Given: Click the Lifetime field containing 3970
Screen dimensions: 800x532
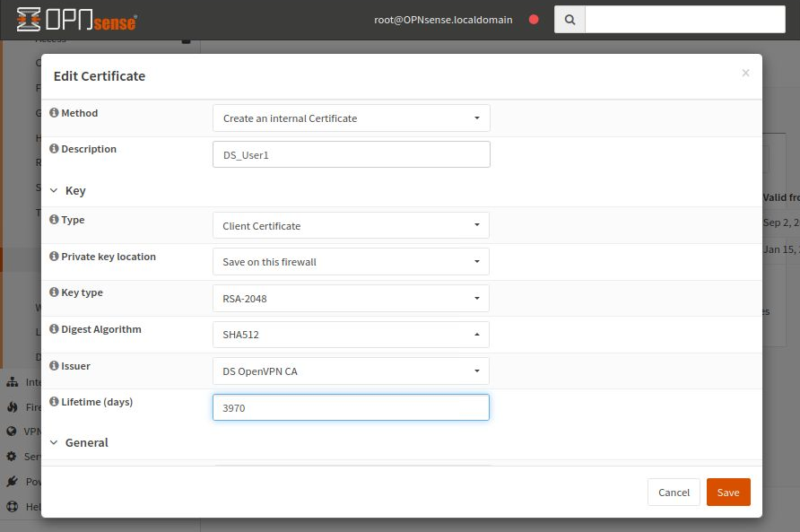Looking at the screenshot, I should point(350,406).
